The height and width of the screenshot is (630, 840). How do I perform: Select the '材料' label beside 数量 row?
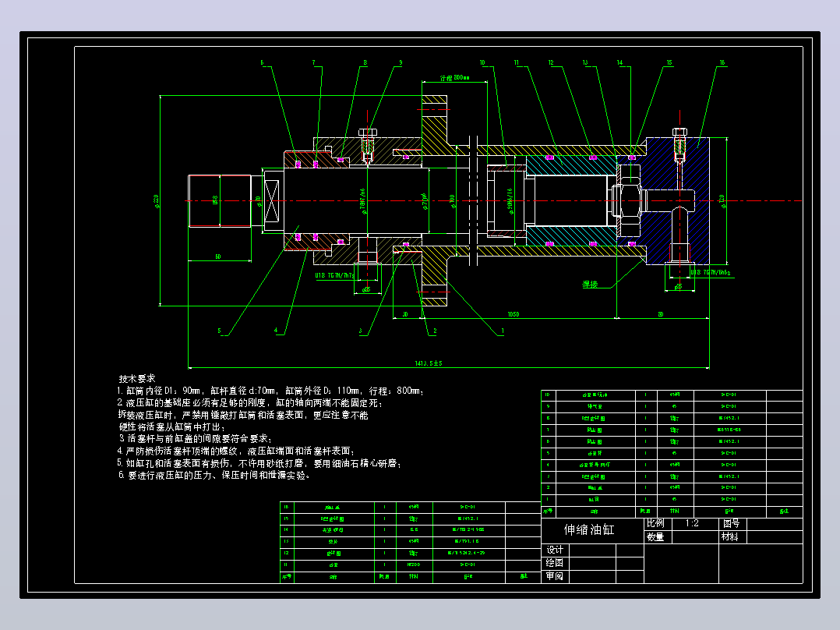729,536
